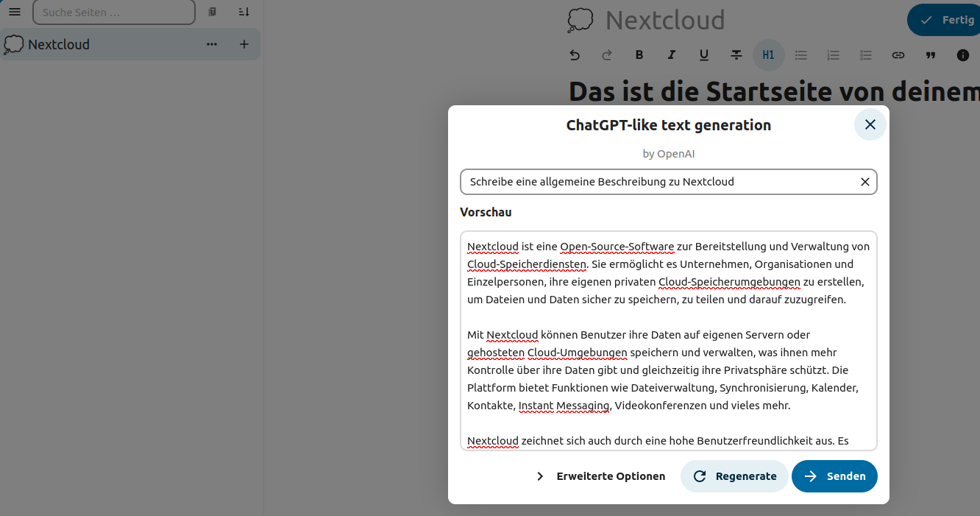Open the H1 heading dropdown
The image size is (980, 516).
tap(768, 55)
